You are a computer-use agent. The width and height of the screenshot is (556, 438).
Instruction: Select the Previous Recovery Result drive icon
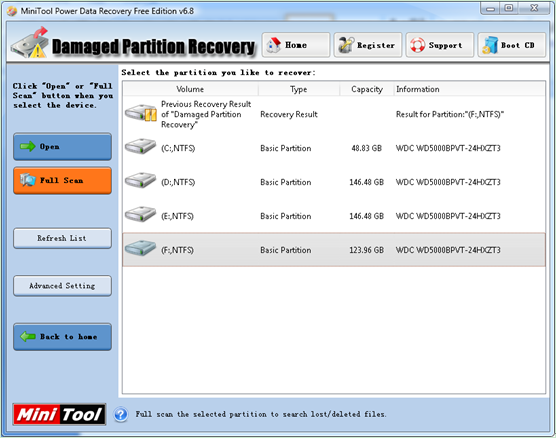click(x=141, y=113)
